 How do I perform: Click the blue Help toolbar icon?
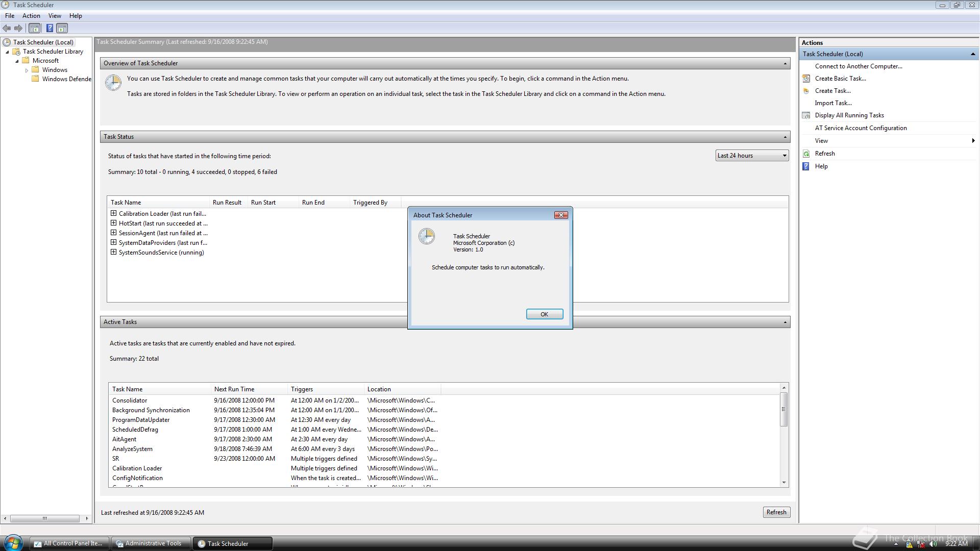[50, 29]
